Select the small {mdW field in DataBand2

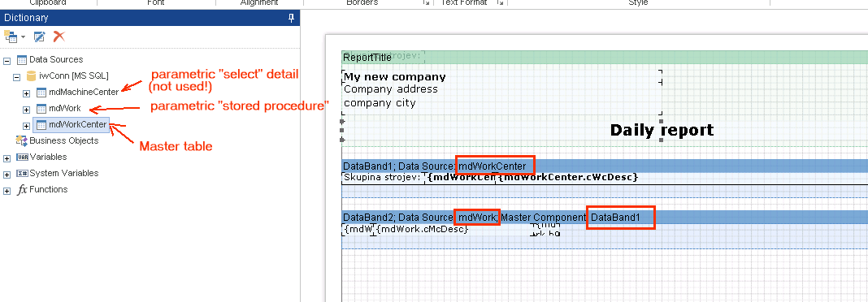[358, 229]
